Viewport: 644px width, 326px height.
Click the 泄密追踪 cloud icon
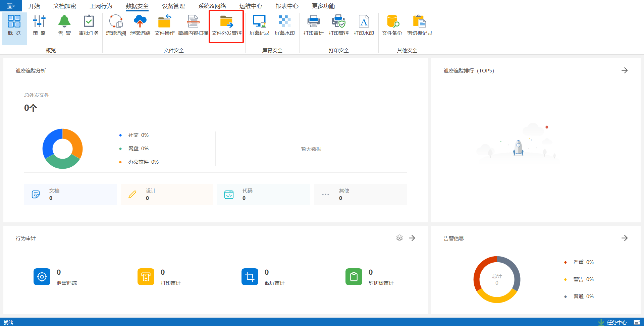[140, 22]
